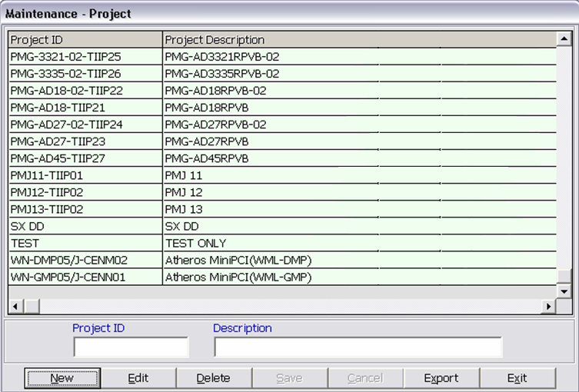Image resolution: width=579 pixels, height=392 pixels.
Task: Click the Project Description column header
Action: (359, 39)
